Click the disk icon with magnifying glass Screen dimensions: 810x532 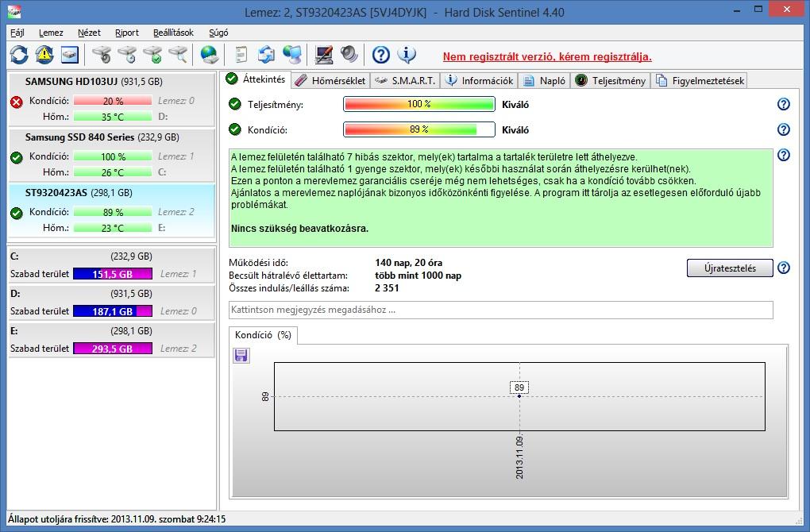click(x=178, y=55)
